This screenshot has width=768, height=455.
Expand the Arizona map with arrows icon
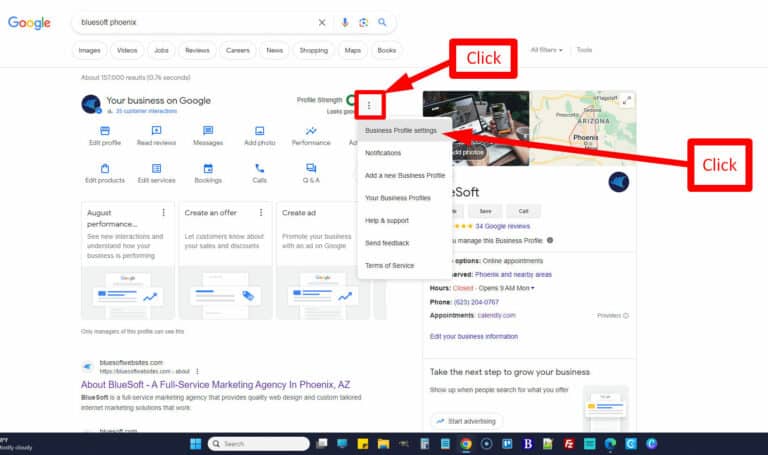pos(626,100)
